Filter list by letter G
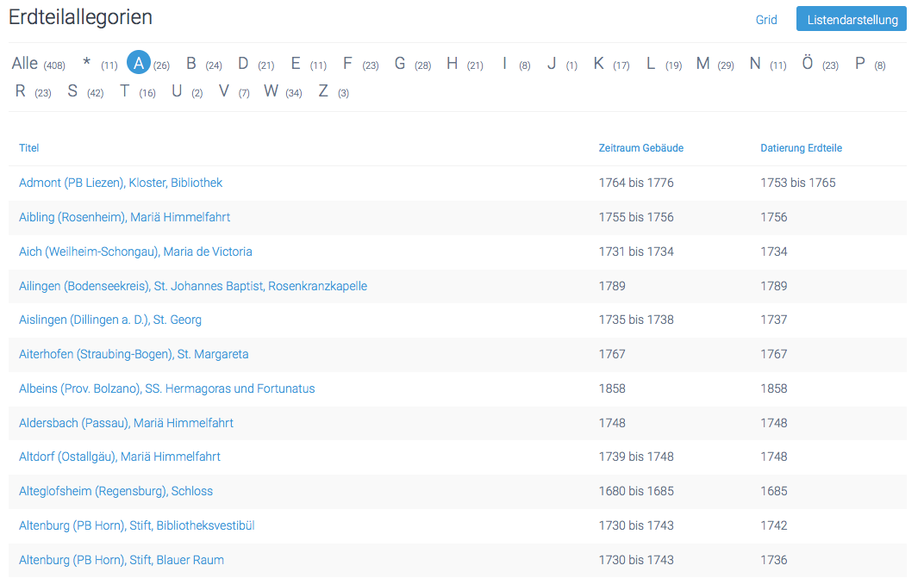Screen dimensions: 924x584 point(400,64)
